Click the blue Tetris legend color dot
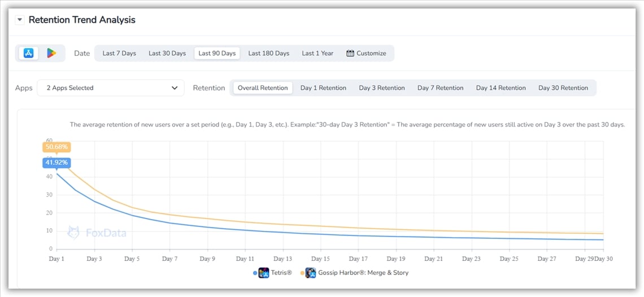This screenshot has height=297, width=644. [255, 273]
